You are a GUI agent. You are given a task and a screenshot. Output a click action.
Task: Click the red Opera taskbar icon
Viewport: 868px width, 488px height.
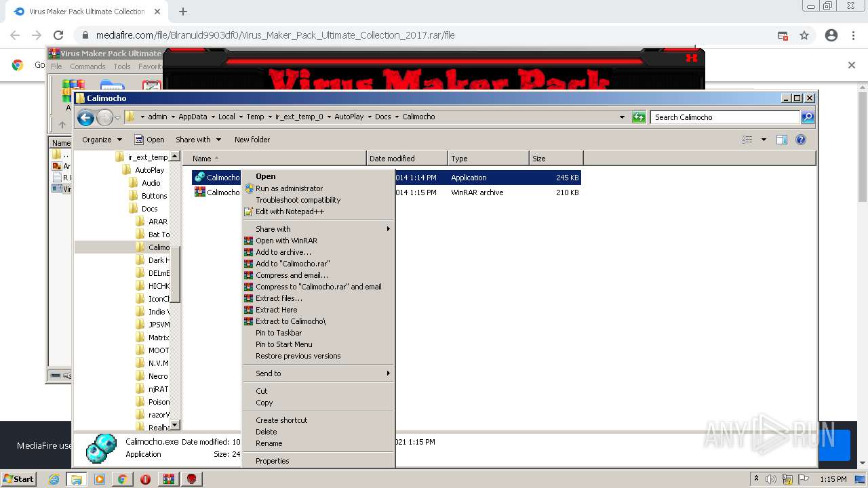[145, 479]
